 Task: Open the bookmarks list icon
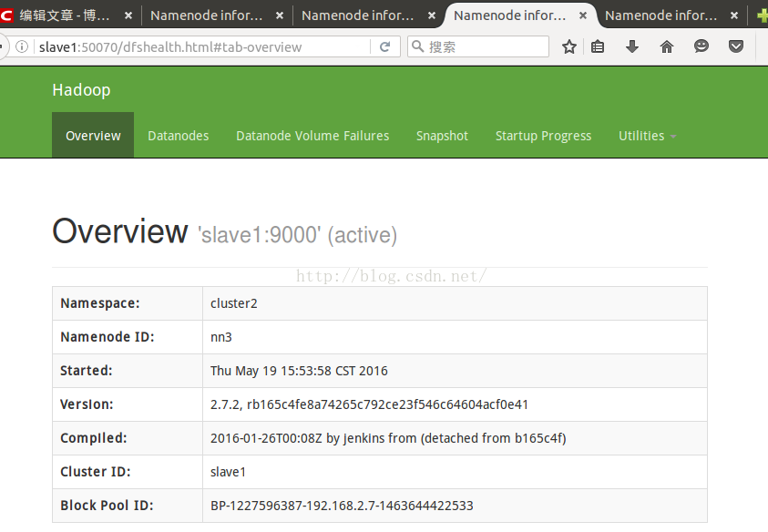pyautogui.click(x=598, y=47)
